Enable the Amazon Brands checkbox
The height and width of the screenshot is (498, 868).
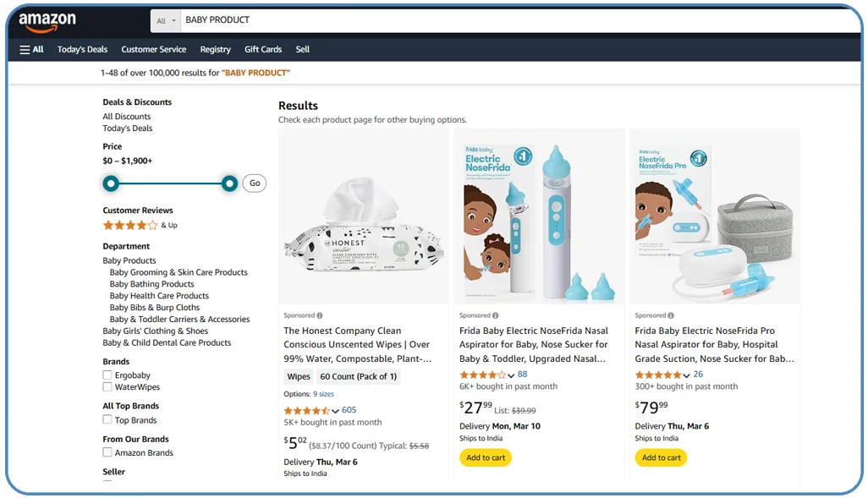coord(107,453)
